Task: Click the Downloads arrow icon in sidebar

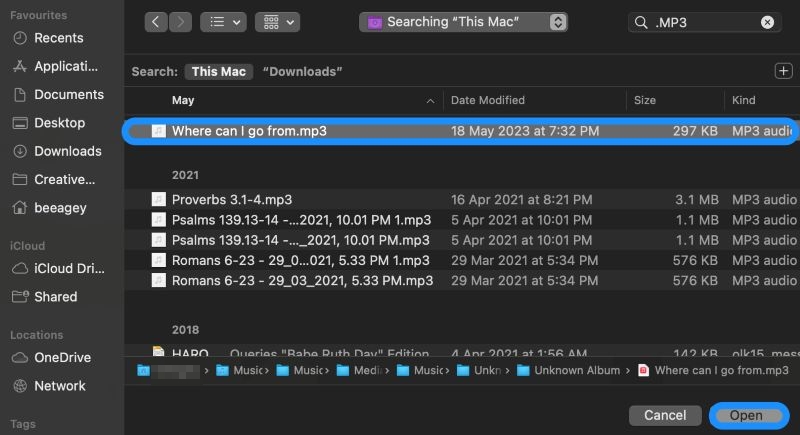Action: tap(20, 151)
